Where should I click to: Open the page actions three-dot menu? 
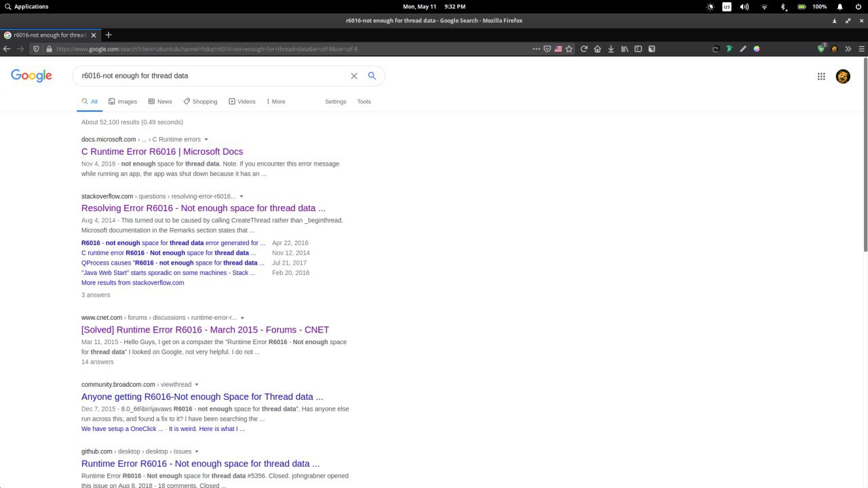536,49
